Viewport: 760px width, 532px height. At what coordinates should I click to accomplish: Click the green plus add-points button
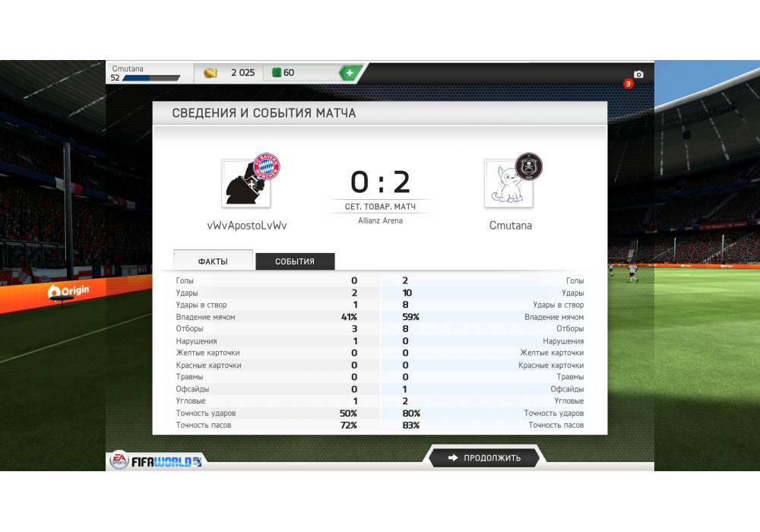pos(350,73)
